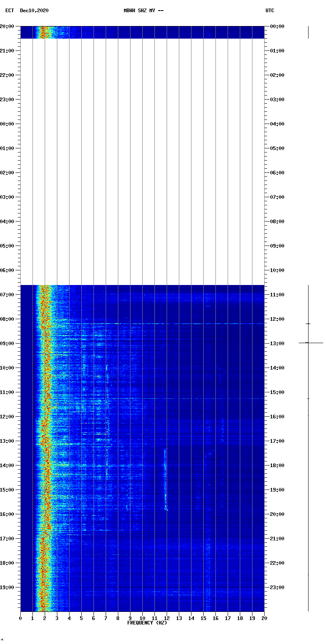Click the FREQUENCY (HZ) axis title

click(x=147, y=623)
